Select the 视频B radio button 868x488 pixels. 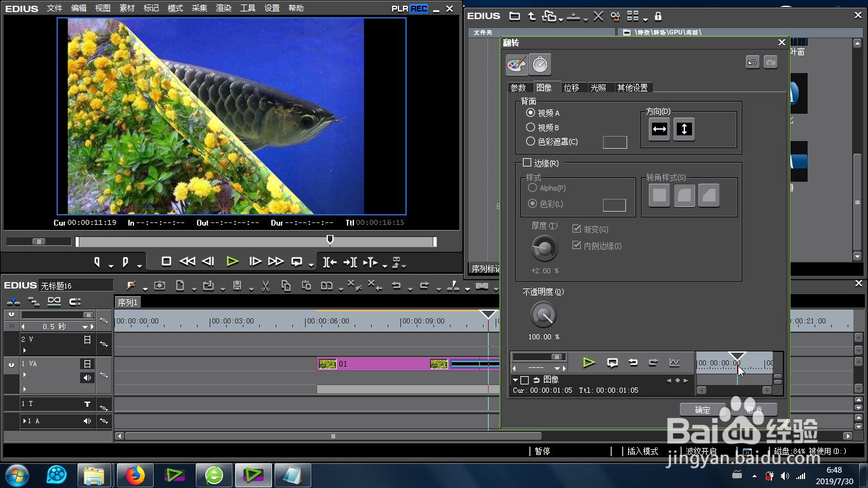[x=531, y=127]
